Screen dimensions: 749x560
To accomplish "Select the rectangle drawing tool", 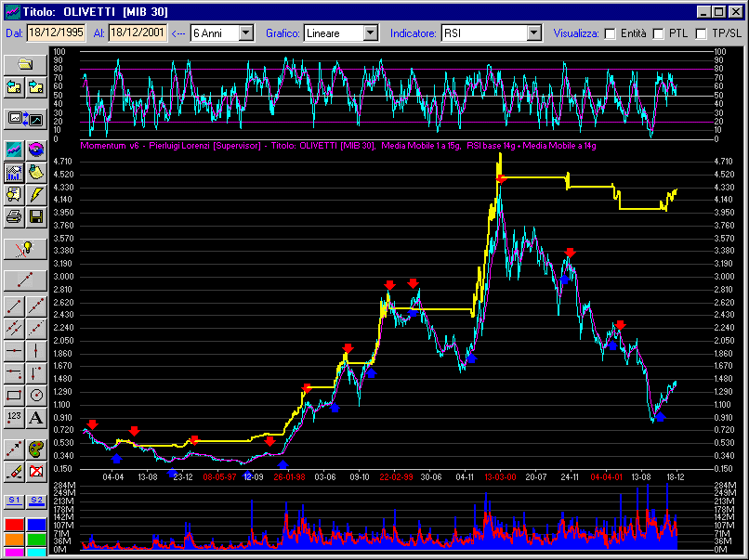I will coord(14,396).
